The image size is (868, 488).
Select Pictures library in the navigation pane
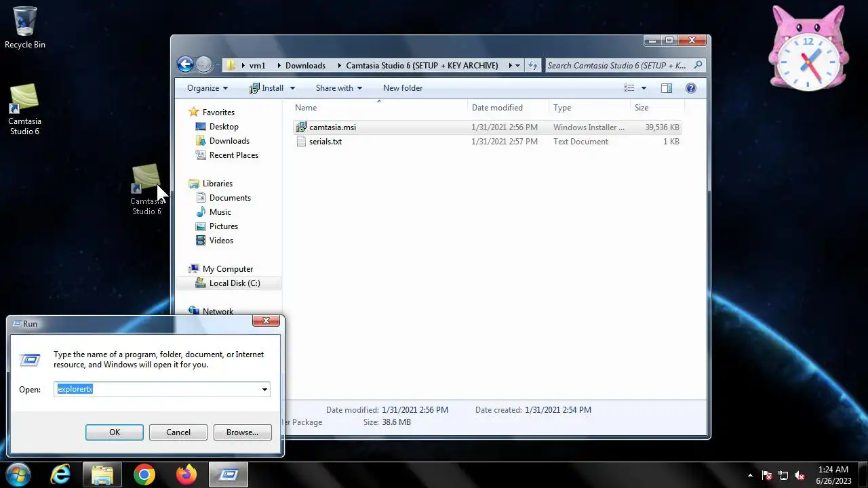click(x=224, y=226)
